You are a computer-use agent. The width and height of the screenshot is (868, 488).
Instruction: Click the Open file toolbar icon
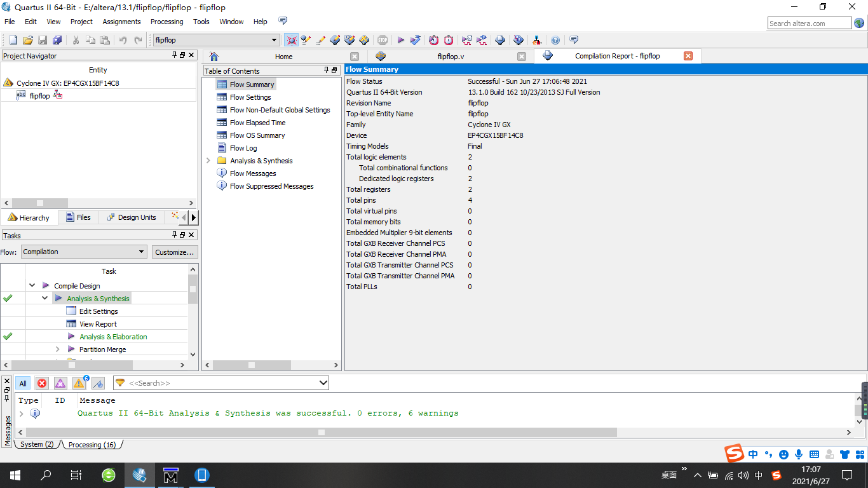(x=28, y=40)
